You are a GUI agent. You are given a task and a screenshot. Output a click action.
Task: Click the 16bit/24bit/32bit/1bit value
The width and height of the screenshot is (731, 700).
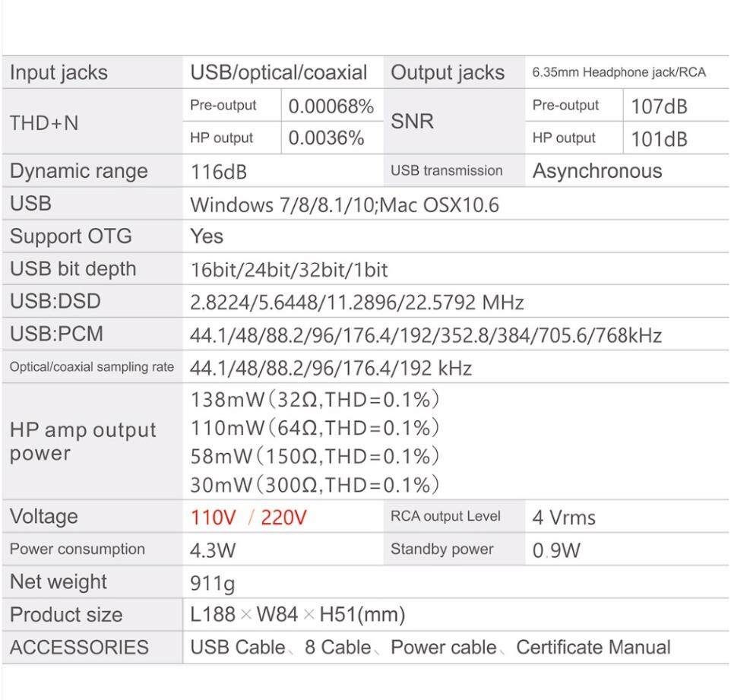pos(289,269)
